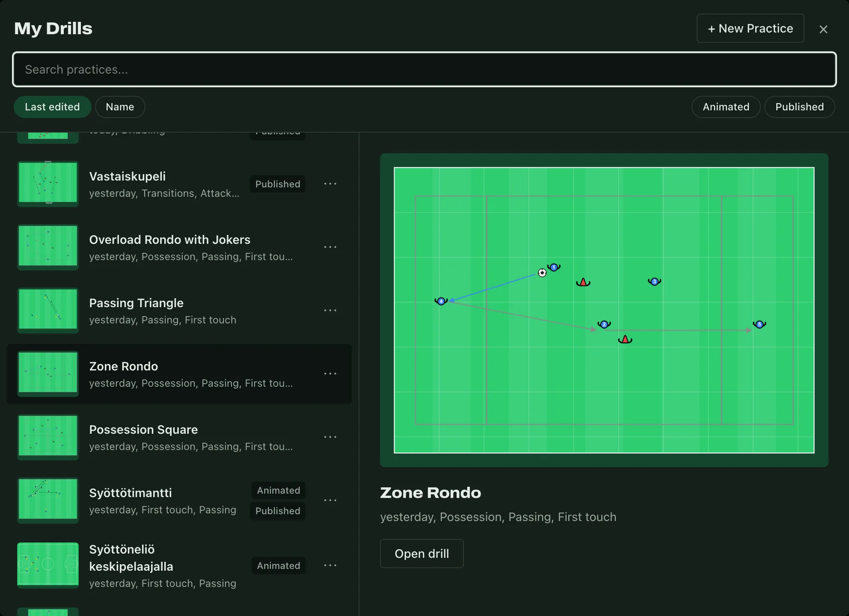Screen dimensions: 849x616
Task: Select blue player 4 in the preview
Action: coord(441,301)
